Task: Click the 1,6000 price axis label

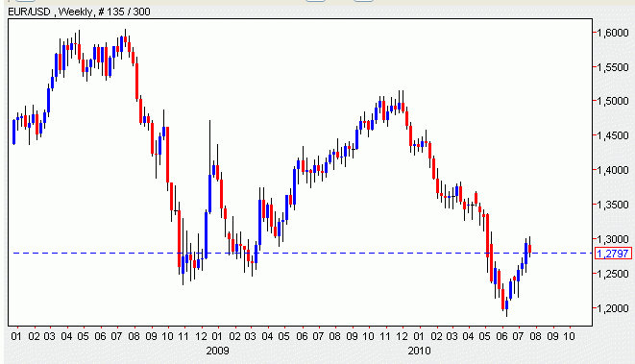Action: [x=613, y=33]
